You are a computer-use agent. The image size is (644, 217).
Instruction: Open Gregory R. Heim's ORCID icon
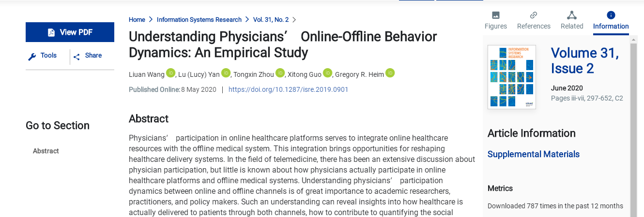pos(390,73)
